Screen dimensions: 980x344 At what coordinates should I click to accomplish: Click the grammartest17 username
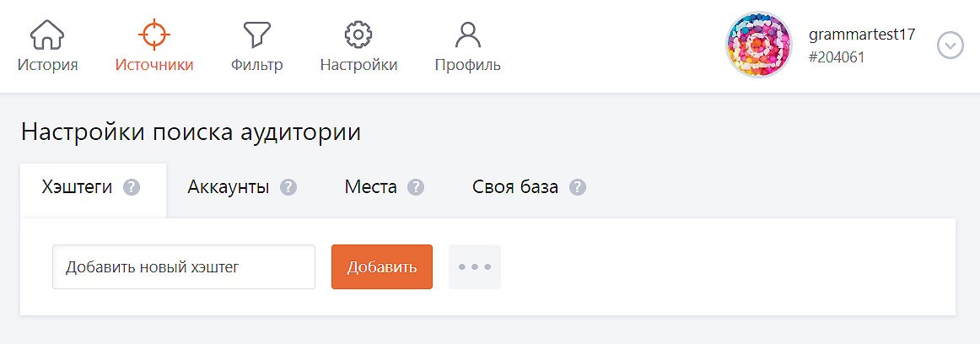coord(862,35)
